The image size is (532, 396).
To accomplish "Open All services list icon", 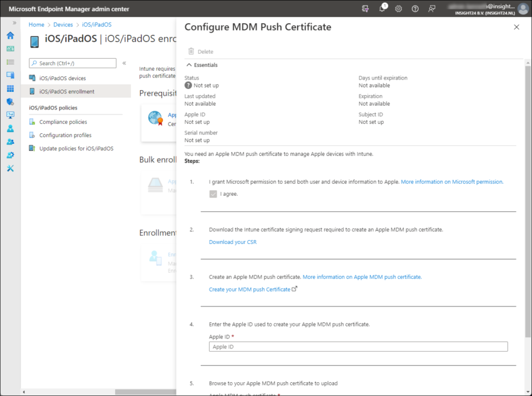I will click(x=10, y=62).
